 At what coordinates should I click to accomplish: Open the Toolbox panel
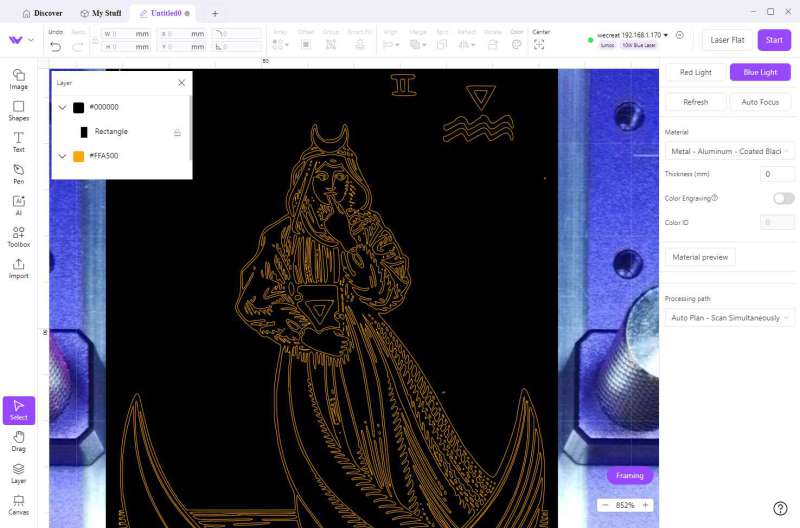coord(18,237)
